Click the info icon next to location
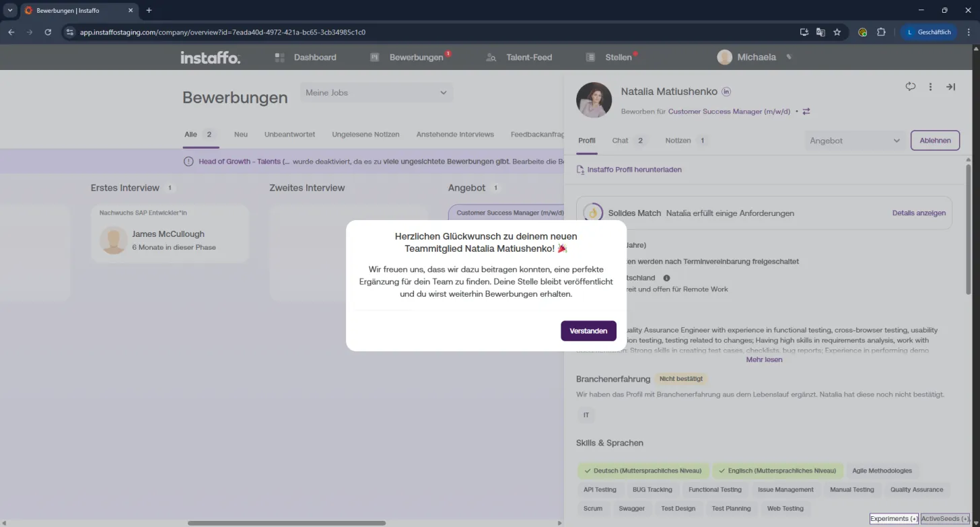 pos(666,278)
